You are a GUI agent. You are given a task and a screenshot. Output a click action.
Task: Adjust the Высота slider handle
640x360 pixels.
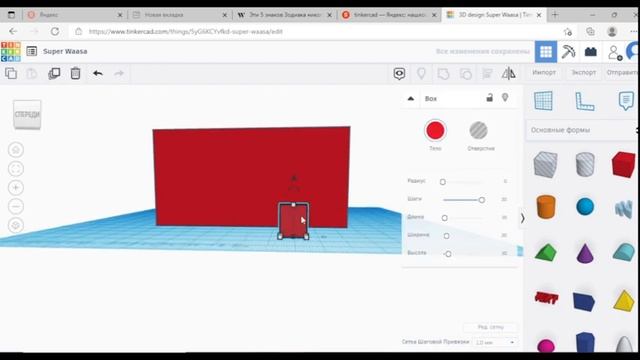point(448,254)
